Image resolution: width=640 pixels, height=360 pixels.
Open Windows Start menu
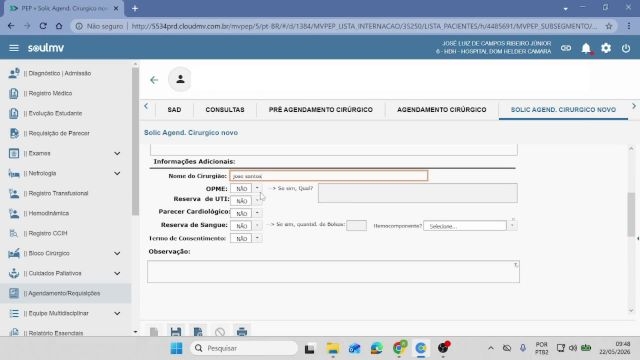click(x=176, y=348)
